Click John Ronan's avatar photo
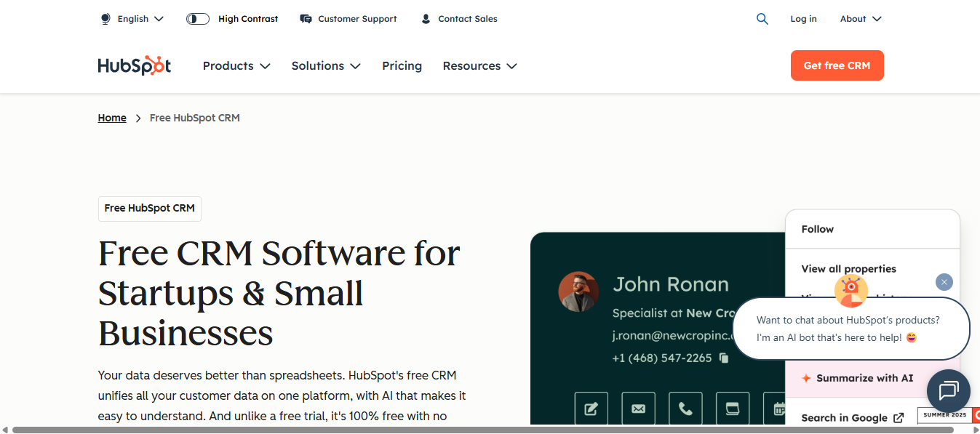The height and width of the screenshot is (434, 980). point(578,292)
